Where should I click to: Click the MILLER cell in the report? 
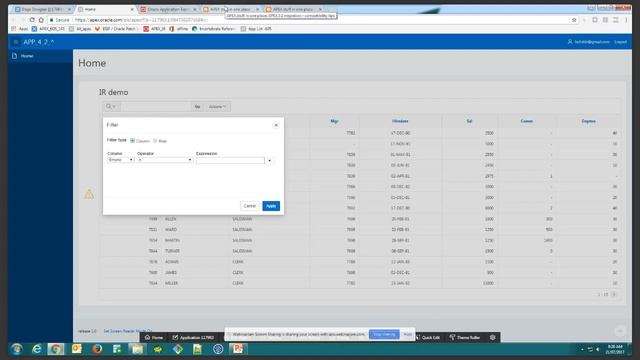tap(171, 283)
